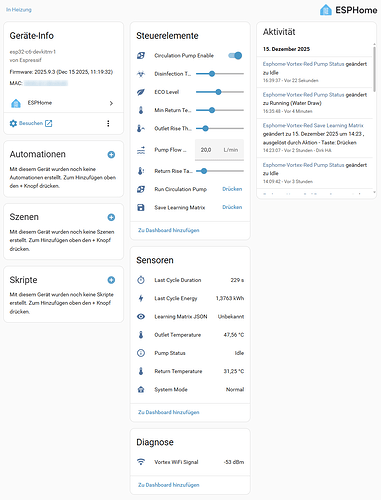
Task: Click the Outlet Temperature label
Action: [x=178, y=335]
